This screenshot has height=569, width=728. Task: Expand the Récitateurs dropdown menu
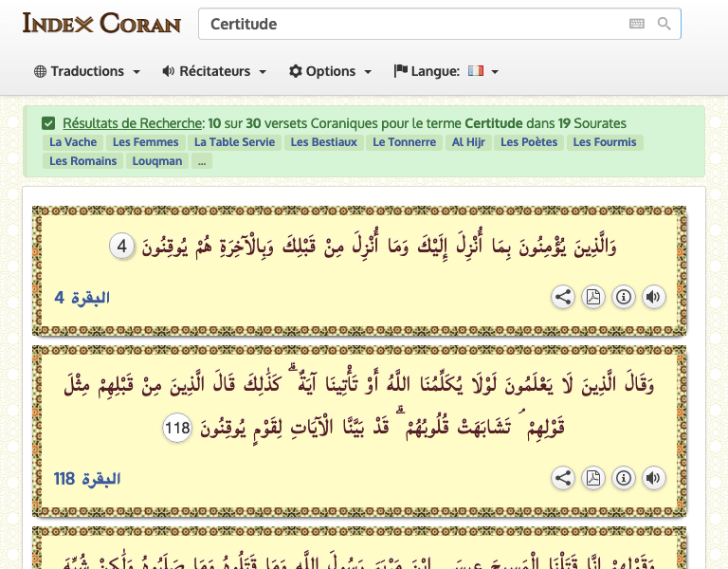214,71
